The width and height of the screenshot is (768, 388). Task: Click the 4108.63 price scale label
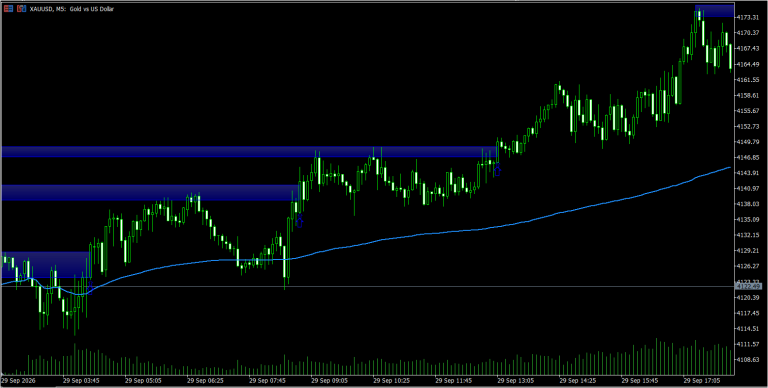(x=748, y=360)
